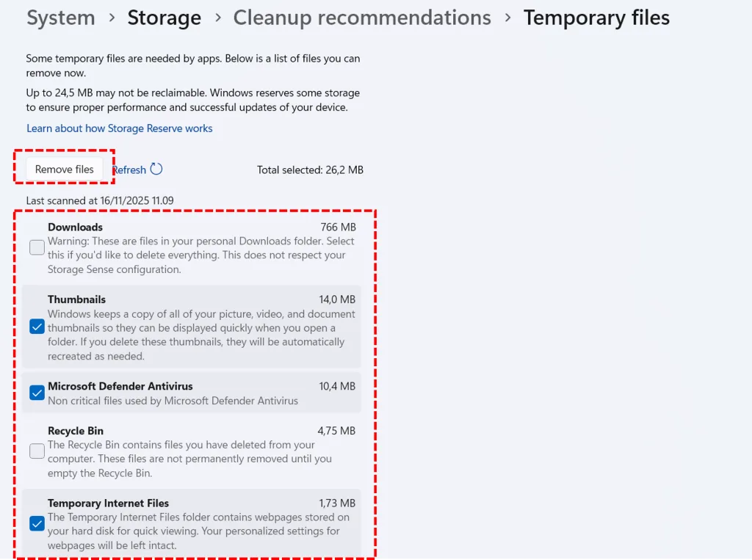
Task: Click the chevron after the Storage breadcrumb
Action: point(217,17)
